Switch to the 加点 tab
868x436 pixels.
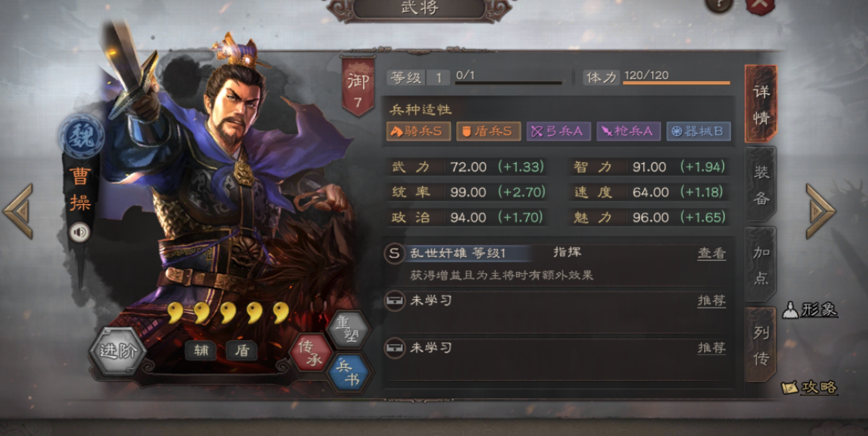click(x=761, y=264)
